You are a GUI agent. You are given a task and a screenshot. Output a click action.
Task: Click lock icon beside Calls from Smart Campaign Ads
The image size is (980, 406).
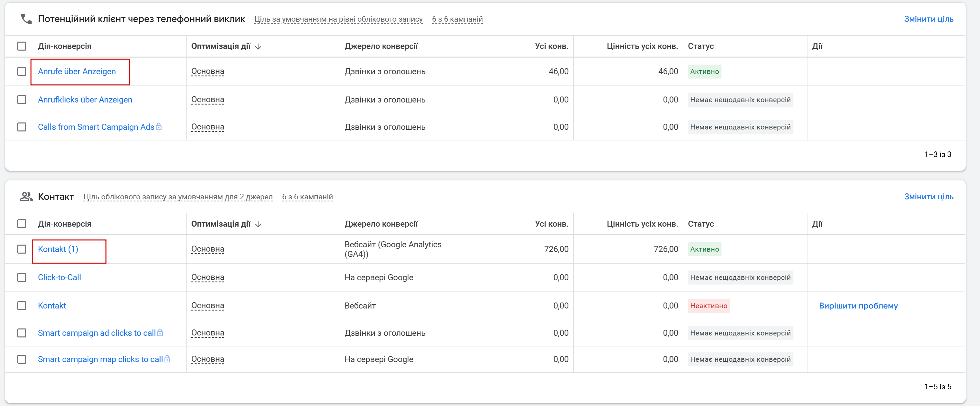pos(159,126)
